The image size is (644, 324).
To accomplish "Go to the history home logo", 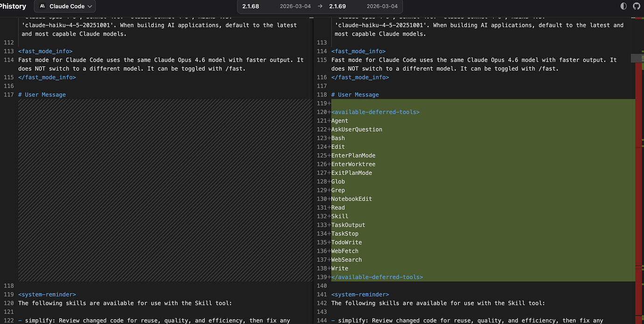I will pos(13,6).
